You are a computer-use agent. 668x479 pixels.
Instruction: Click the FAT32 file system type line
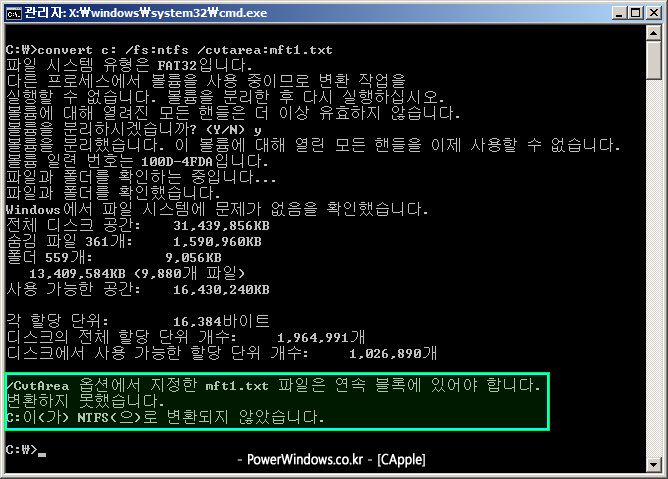click(x=130, y=66)
